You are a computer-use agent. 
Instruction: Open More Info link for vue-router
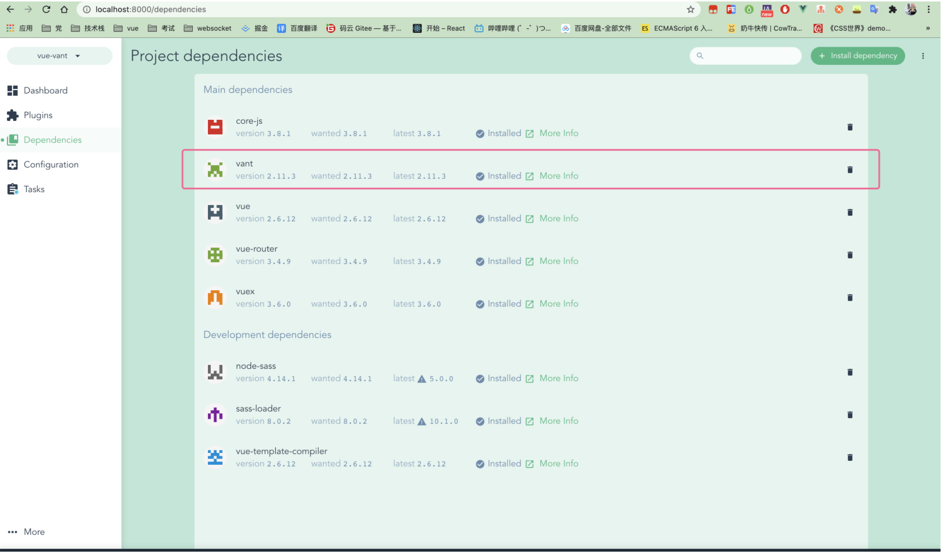pos(552,261)
